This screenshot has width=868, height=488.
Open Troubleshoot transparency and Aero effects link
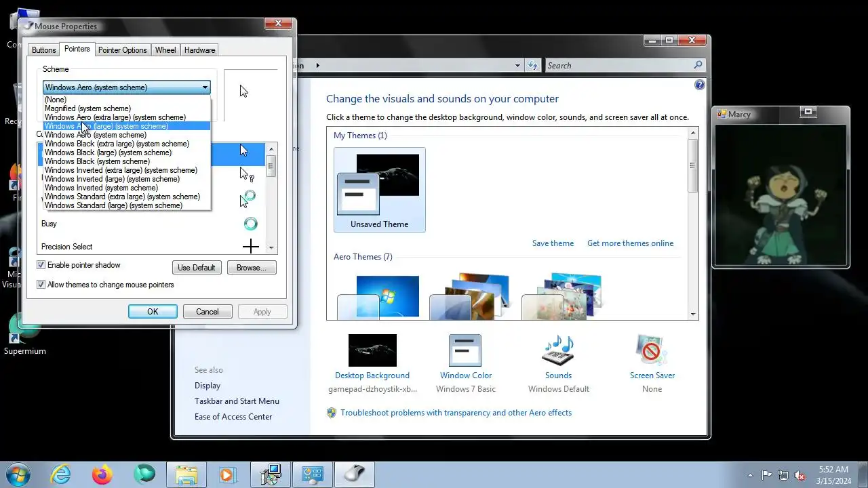pos(456,413)
